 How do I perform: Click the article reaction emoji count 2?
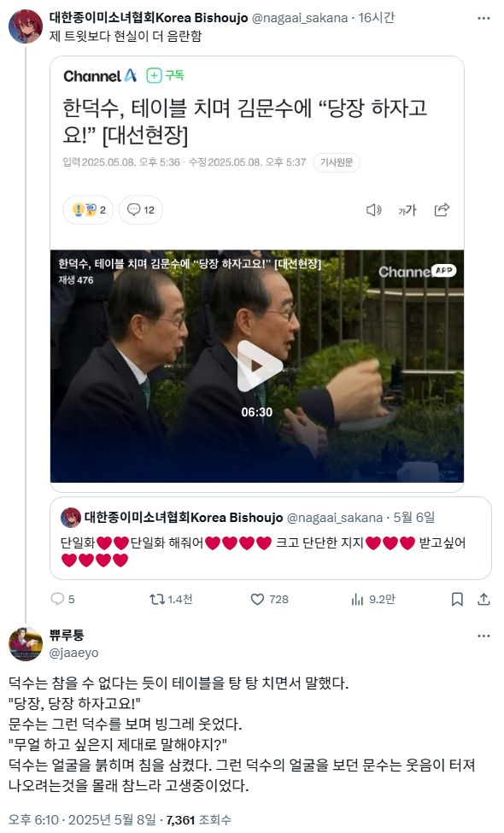pos(88,210)
